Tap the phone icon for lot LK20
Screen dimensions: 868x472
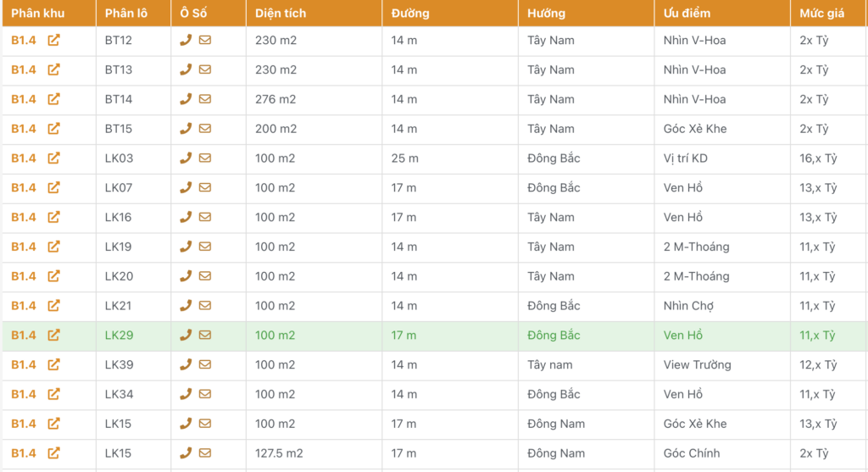(186, 276)
